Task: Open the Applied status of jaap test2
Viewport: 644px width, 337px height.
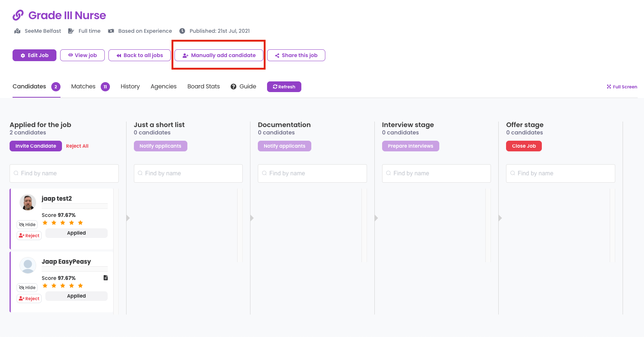Action: click(76, 233)
